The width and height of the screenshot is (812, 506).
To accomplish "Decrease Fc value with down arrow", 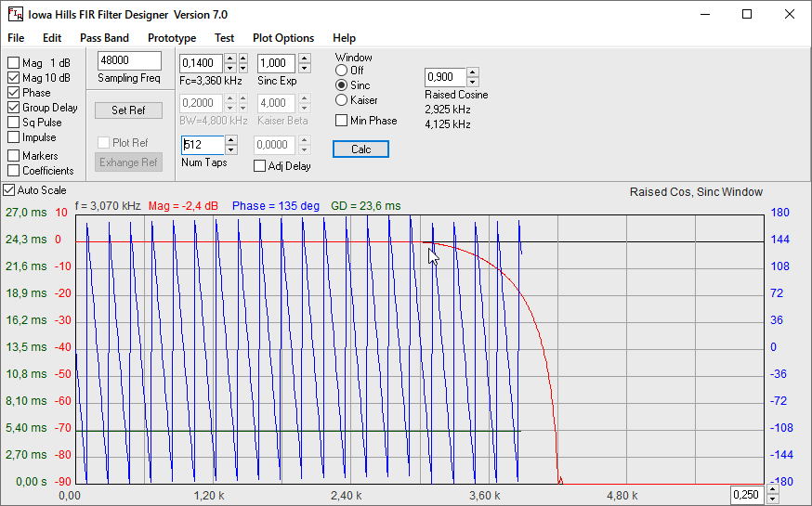I will click(x=231, y=68).
